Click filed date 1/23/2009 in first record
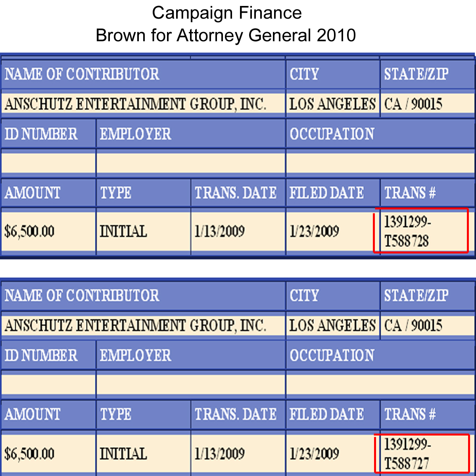 [314, 231]
